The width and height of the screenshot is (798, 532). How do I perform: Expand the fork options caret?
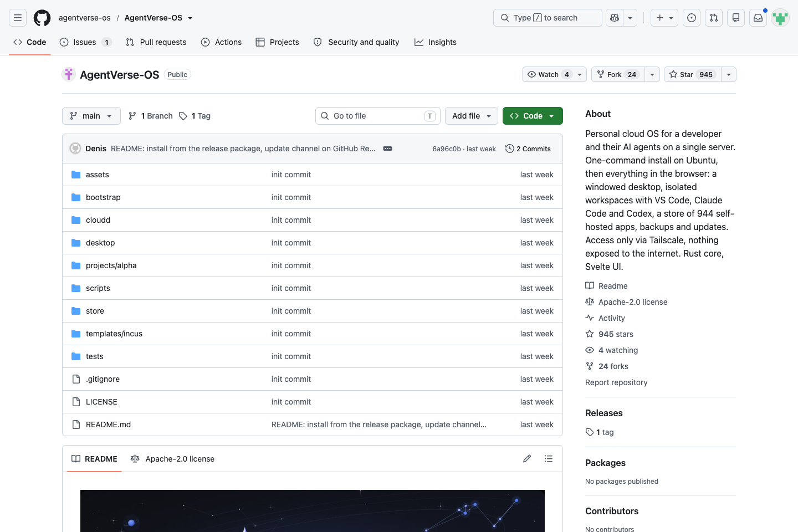[x=652, y=74]
